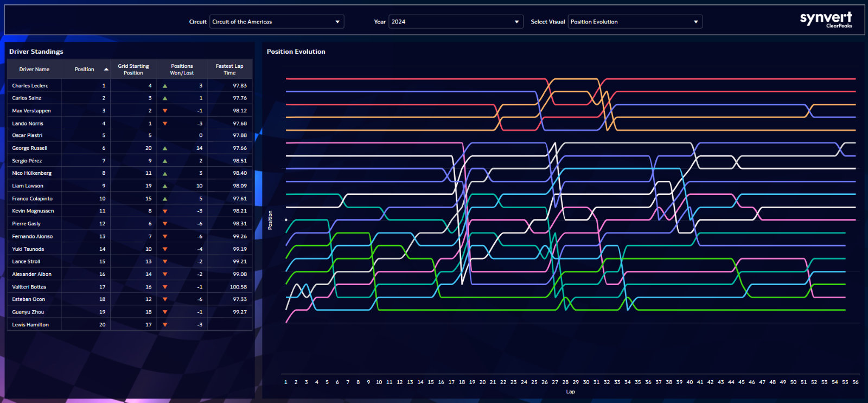Select driver Charles Leclerc in standings
Image resolution: width=868 pixels, height=403 pixels.
coord(30,86)
